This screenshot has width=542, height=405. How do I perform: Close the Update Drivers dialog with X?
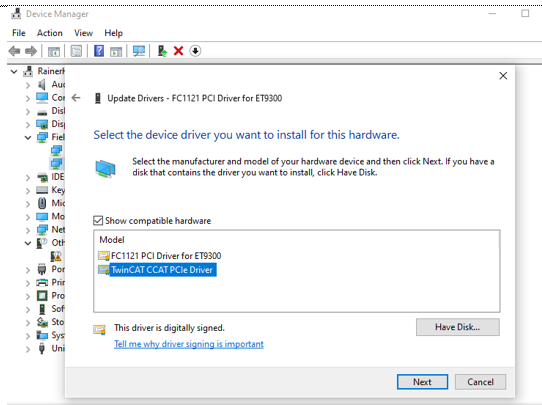503,76
